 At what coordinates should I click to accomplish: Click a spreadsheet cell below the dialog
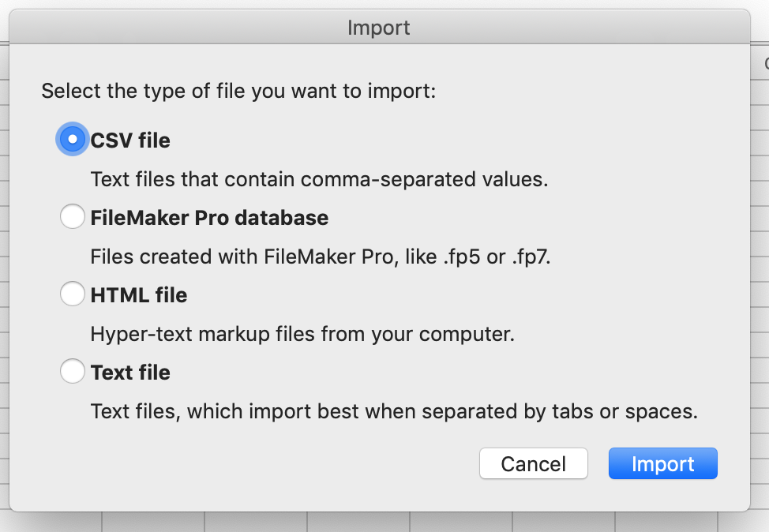(x=358, y=523)
